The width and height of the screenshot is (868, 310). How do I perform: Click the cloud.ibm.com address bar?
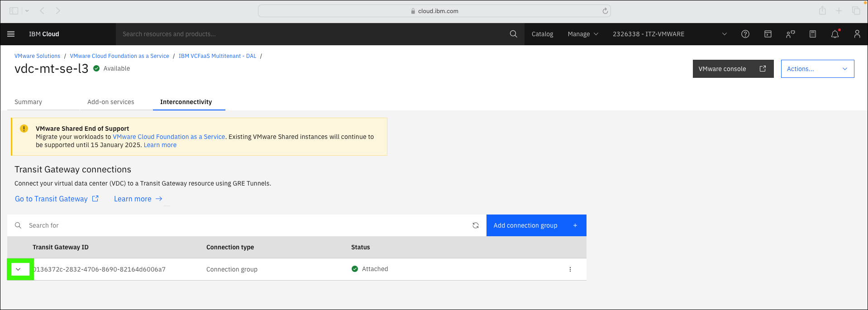[x=434, y=11]
